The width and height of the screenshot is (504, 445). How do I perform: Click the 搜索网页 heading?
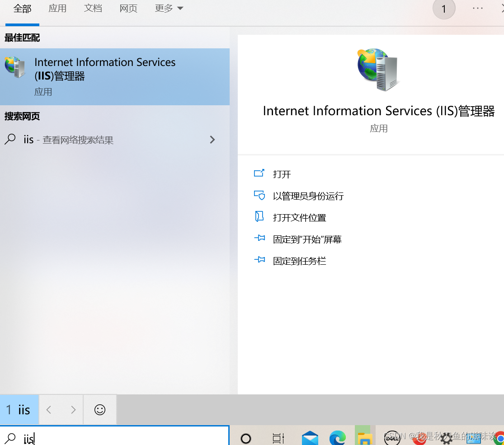tap(22, 116)
